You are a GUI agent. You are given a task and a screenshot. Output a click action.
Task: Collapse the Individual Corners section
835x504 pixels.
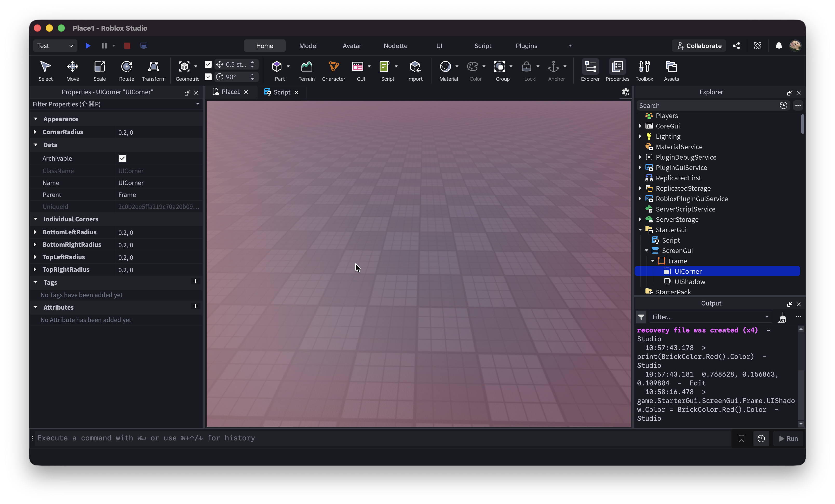click(36, 219)
